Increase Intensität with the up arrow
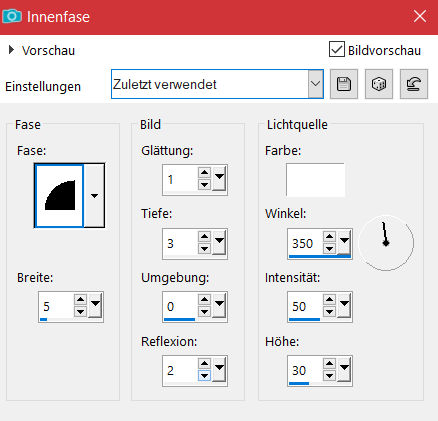 (x=329, y=300)
